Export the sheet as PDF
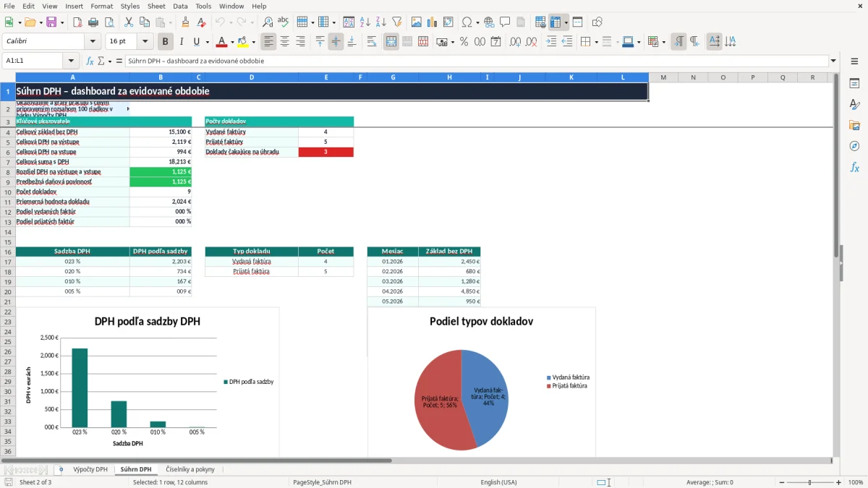868x488 pixels. [77, 22]
